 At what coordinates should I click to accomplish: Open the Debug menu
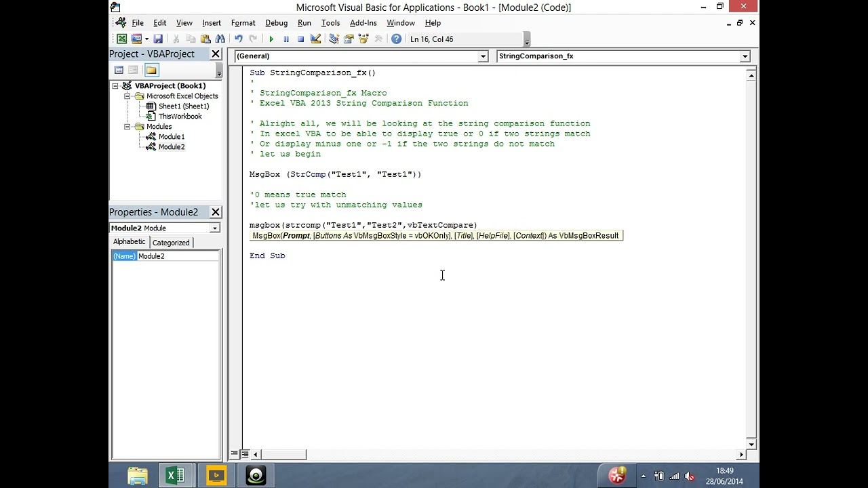[x=276, y=23]
